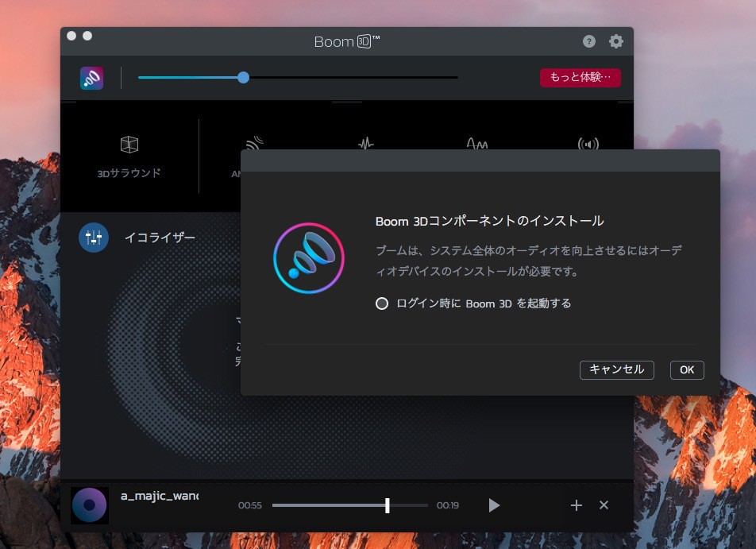Click the イコライザー label
The height and width of the screenshot is (549, 756).
tap(160, 238)
